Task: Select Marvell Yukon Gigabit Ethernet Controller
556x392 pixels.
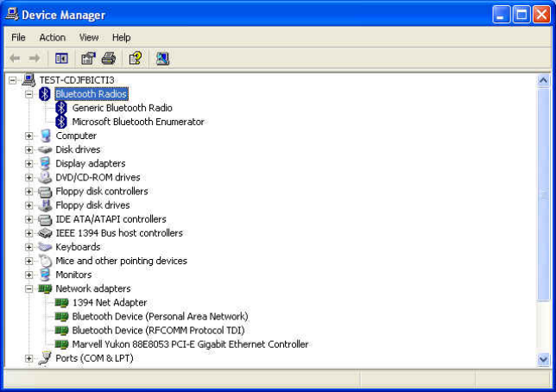Action: (190, 345)
